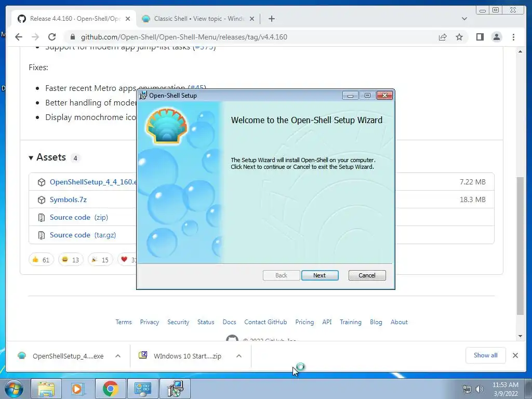Open Pricing footer link
This screenshot has width=532, height=399.
(304, 322)
